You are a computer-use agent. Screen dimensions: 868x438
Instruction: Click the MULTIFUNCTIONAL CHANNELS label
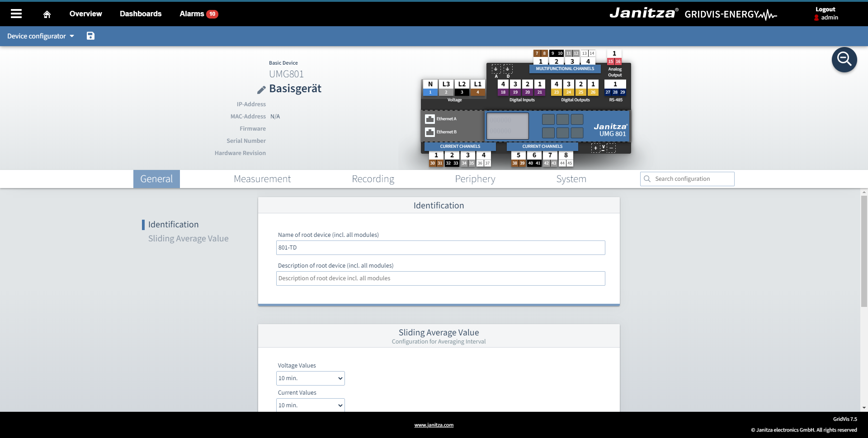565,69
